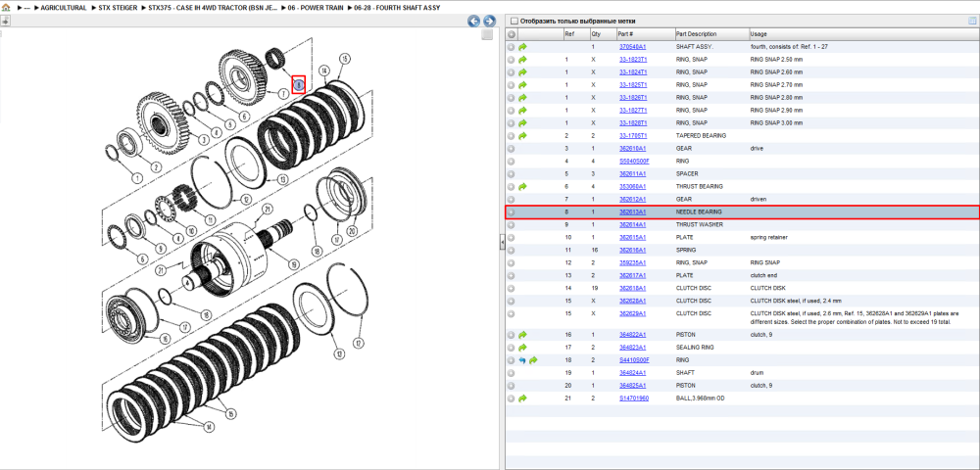This screenshot has width=980, height=470.
Task: Collapse the parts list panel splitter handle
Action: [502, 244]
